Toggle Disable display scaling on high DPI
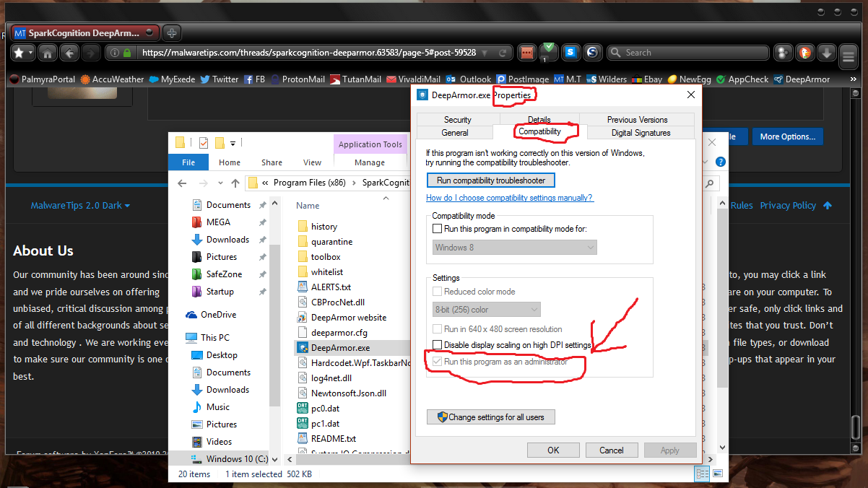This screenshot has width=868, height=488. pyautogui.click(x=437, y=345)
